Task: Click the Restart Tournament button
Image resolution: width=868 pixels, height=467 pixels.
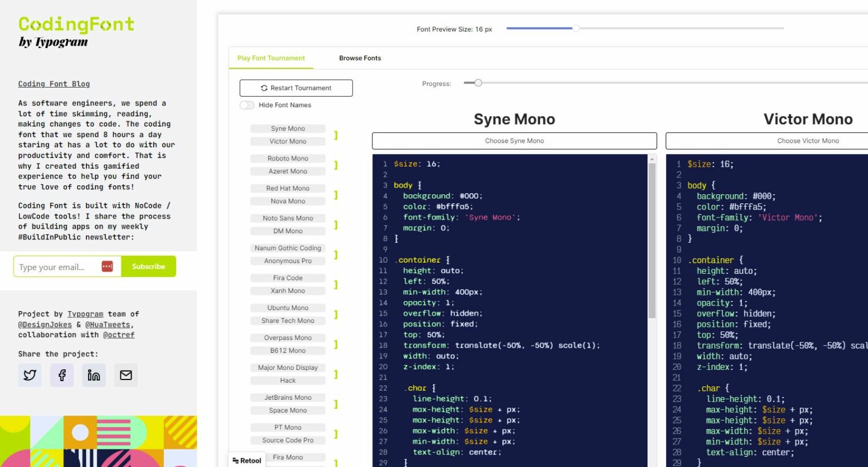Action: click(296, 88)
